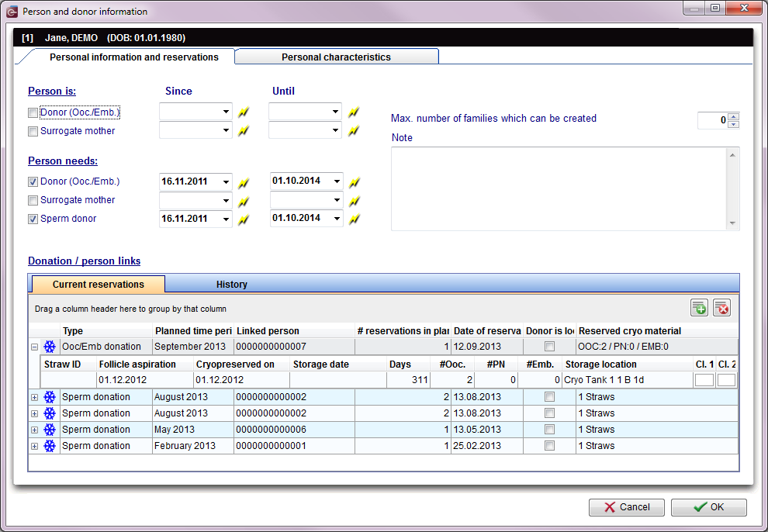Click lightning icon beside needs Surrogate mother Since
This screenshot has height=532, width=768.
pos(244,202)
